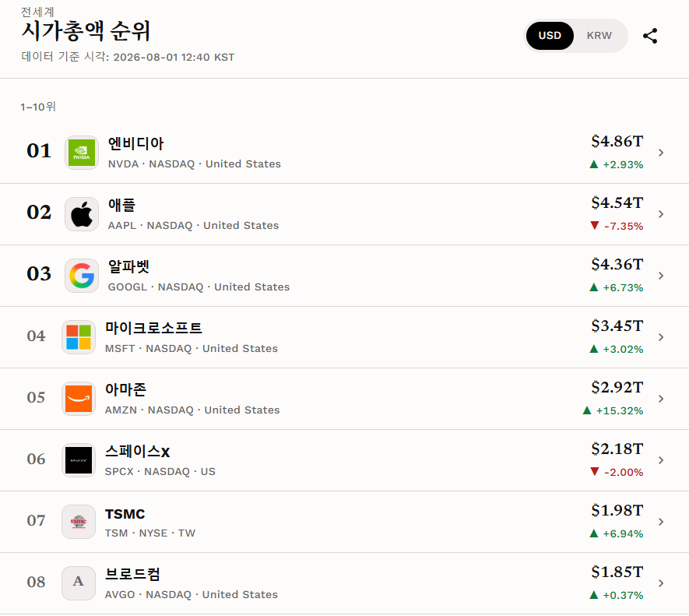Click the +6.94% change for TSM
Viewport: 689px width, 616px height.
[x=617, y=534]
